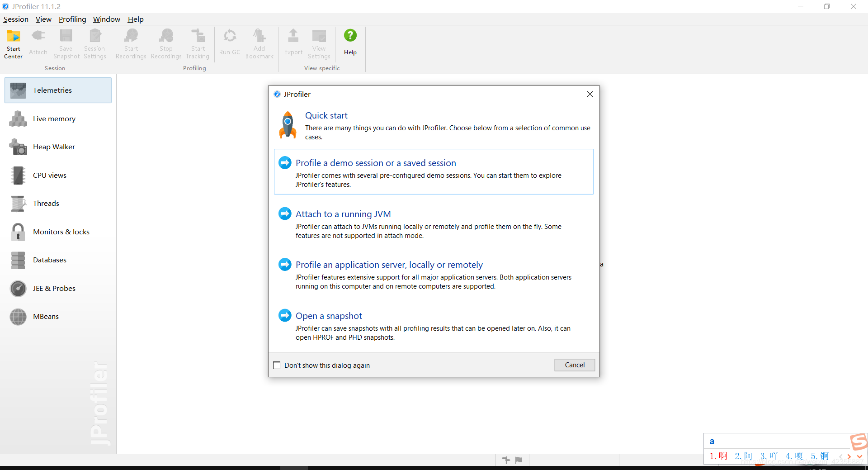Open the Window menu
This screenshot has height=470, width=868.
click(107, 19)
